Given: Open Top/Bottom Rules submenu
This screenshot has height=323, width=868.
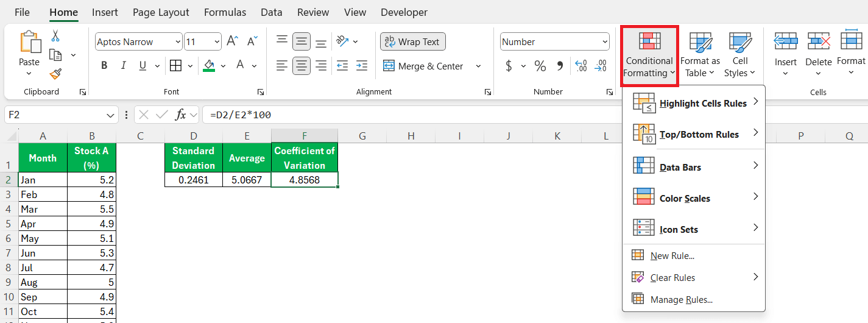Looking at the screenshot, I should (x=693, y=134).
